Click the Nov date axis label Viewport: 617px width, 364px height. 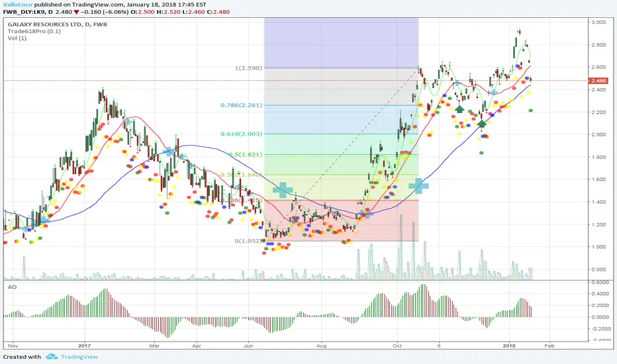13,346
